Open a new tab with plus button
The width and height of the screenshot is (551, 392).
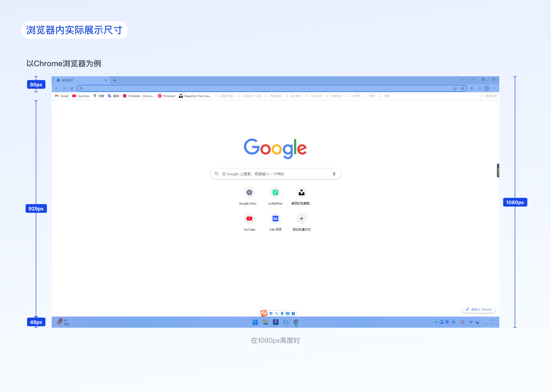115,80
